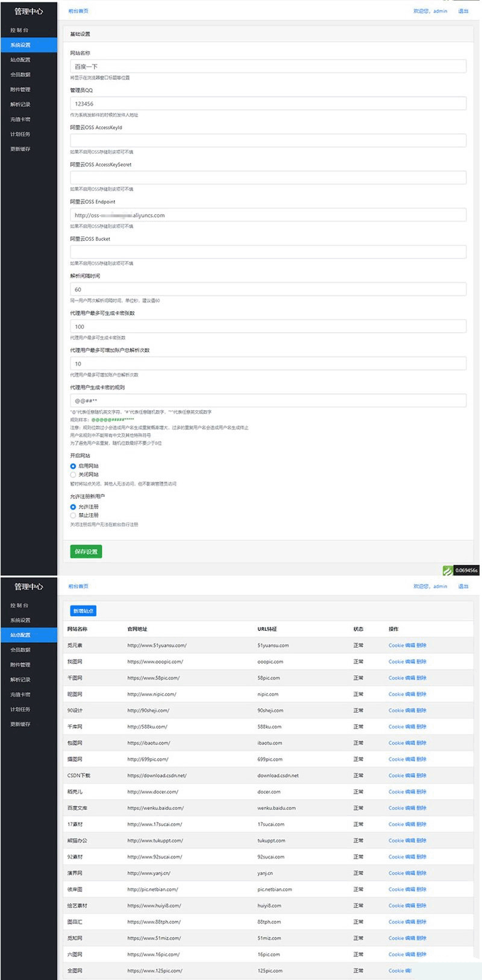
Task: Click 编辑 link for 我图网 row
Action: click(x=410, y=662)
